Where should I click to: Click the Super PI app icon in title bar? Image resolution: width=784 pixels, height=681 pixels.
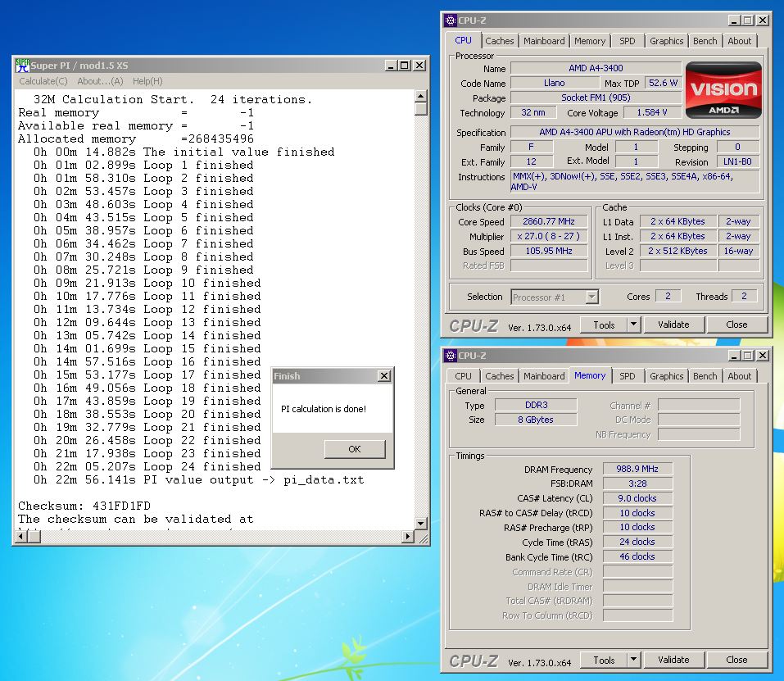point(22,65)
